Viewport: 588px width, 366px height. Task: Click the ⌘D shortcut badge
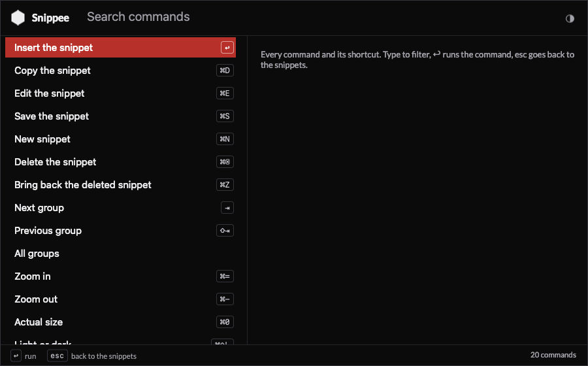[x=225, y=71]
